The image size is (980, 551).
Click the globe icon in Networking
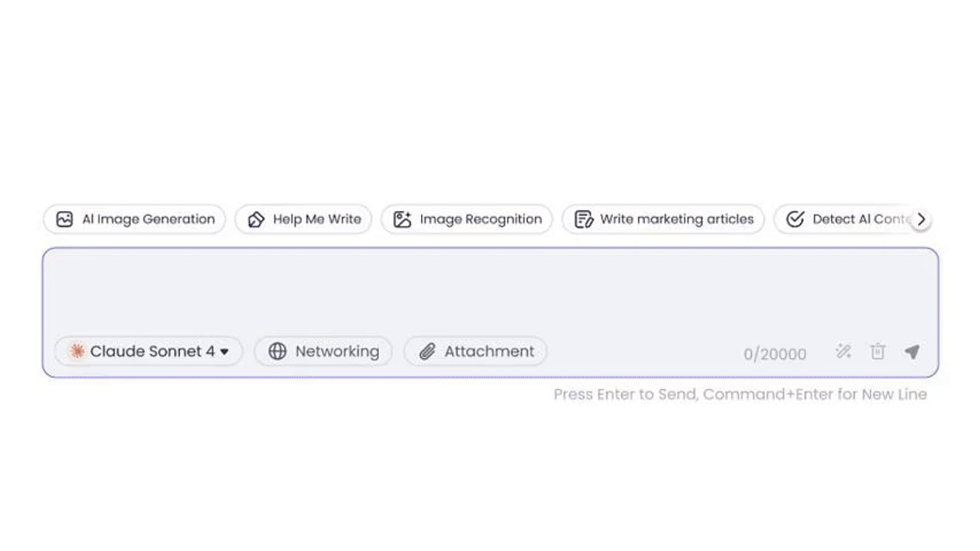tap(277, 351)
